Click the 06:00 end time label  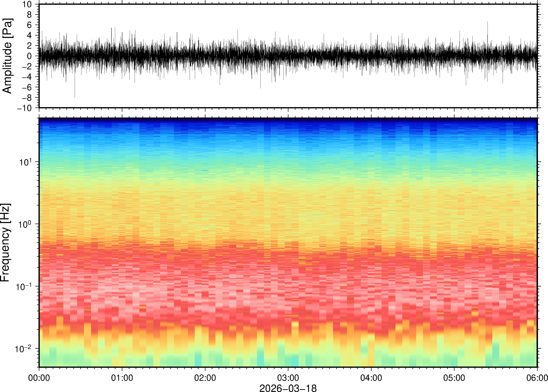coord(537,378)
